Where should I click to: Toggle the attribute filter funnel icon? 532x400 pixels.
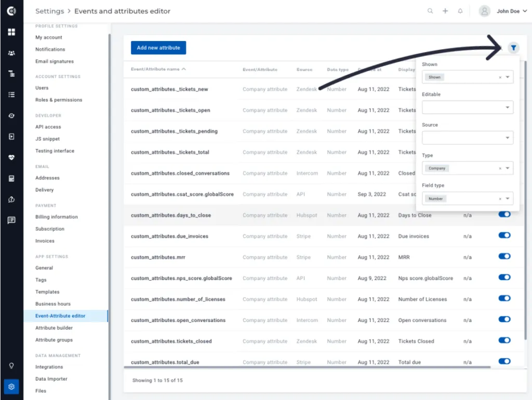point(513,48)
